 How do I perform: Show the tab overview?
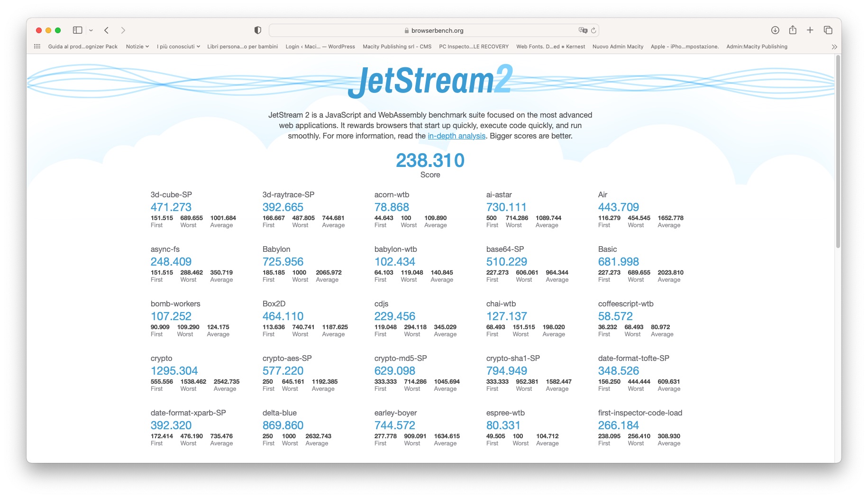click(828, 30)
